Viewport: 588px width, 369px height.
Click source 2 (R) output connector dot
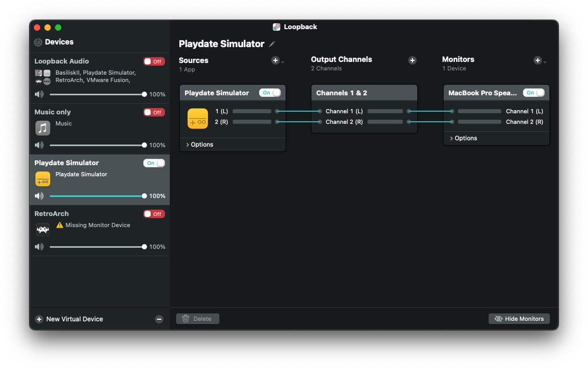[x=277, y=122]
